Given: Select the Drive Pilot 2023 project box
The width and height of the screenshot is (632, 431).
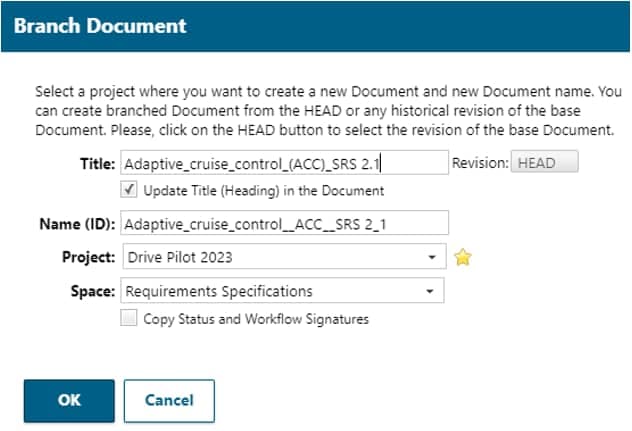Looking at the screenshot, I should (x=270, y=257).
